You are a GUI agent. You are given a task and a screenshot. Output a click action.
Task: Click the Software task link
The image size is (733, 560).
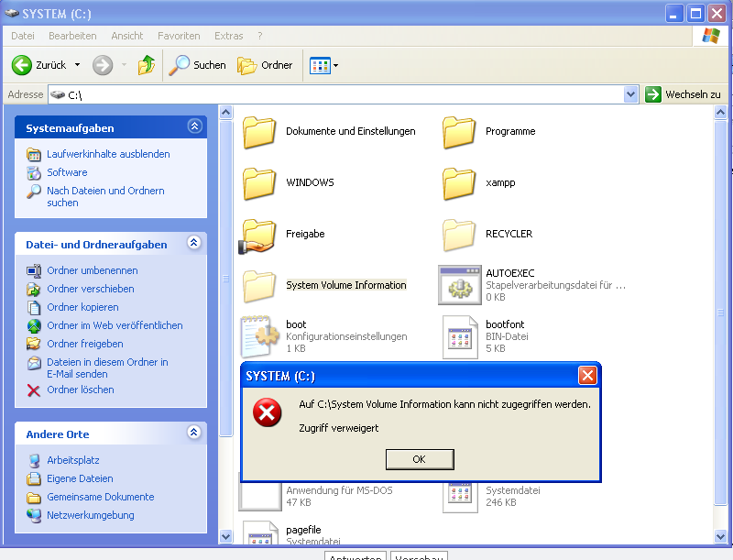coord(67,172)
